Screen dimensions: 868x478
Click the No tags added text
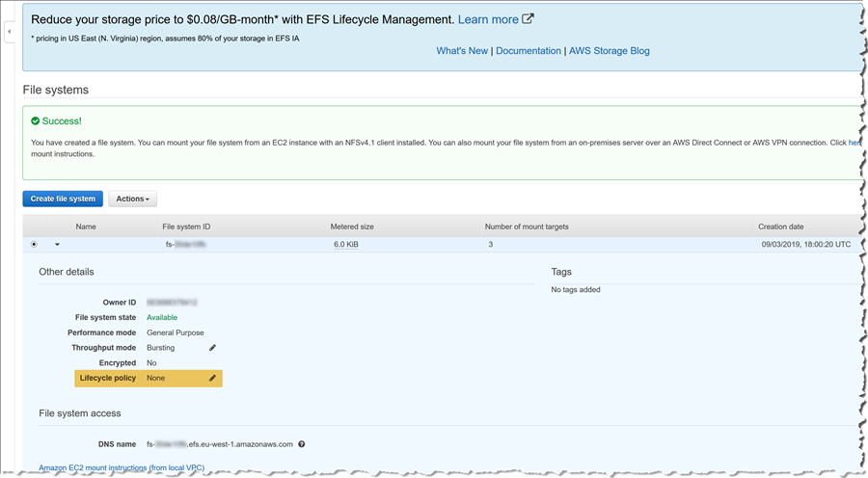pos(576,289)
